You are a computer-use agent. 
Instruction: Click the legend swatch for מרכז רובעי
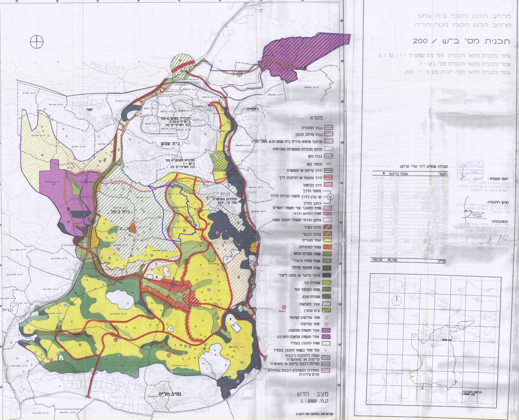[327, 233]
